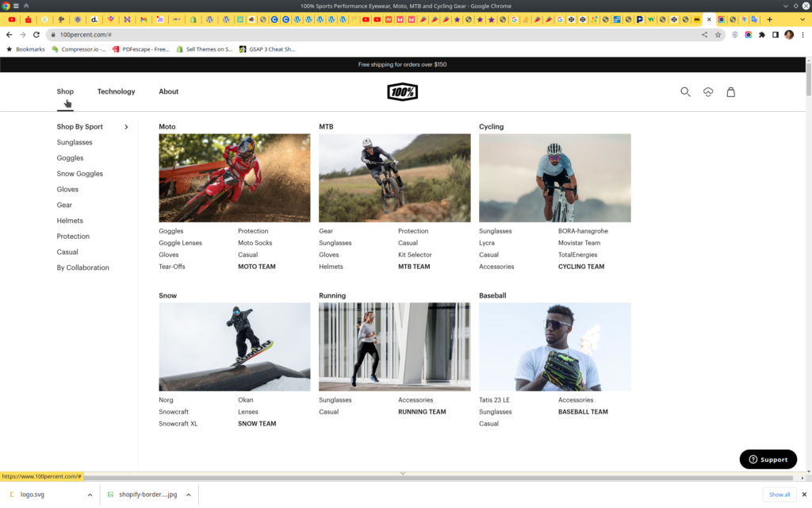This screenshot has width=812, height=508.
Task: Open the site search icon
Action: tap(685, 92)
